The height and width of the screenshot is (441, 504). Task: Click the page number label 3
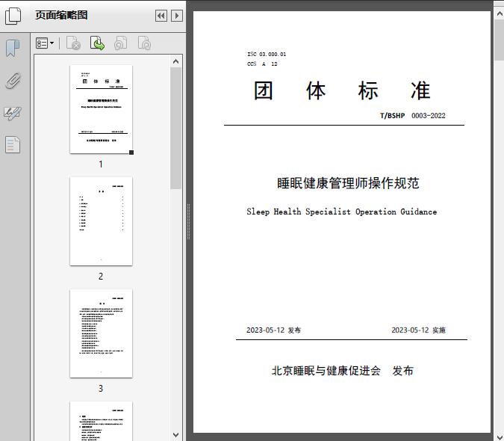101,389
